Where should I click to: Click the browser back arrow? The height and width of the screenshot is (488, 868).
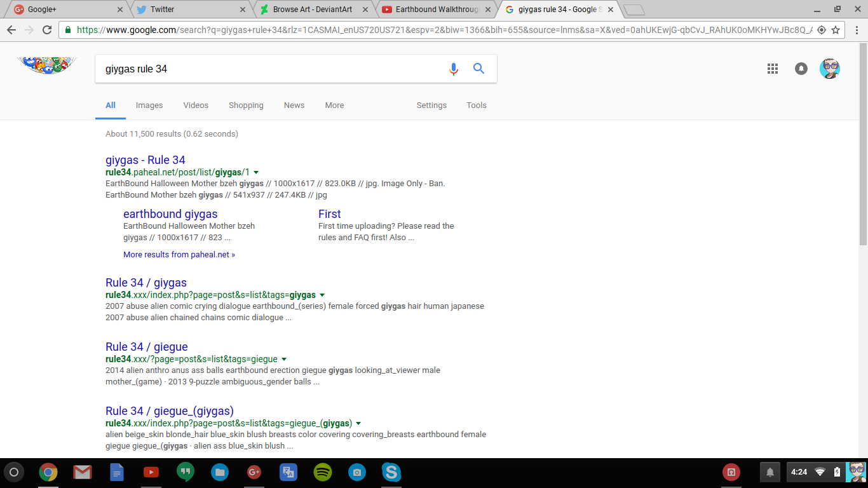click(x=11, y=30)
